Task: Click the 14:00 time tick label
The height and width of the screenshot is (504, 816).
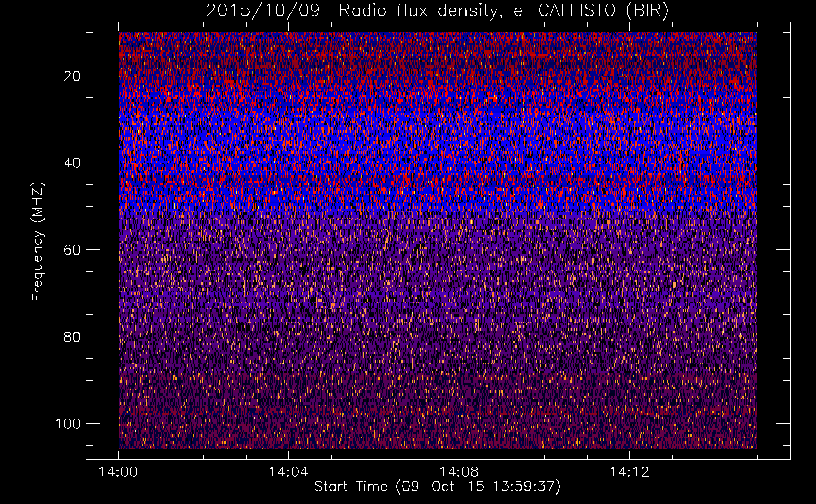Action: coord(118,472)
